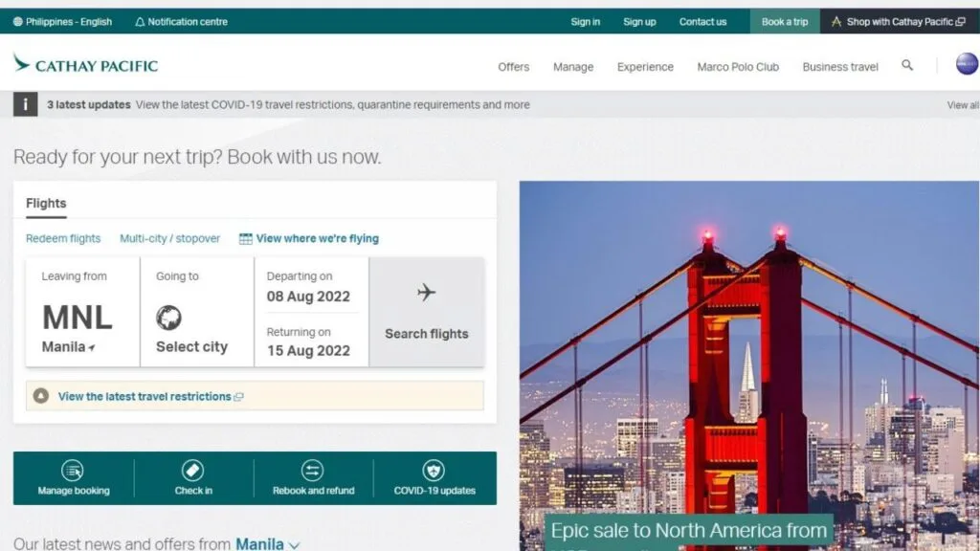Click Rebook and refund label

click(x=313, y=491)
